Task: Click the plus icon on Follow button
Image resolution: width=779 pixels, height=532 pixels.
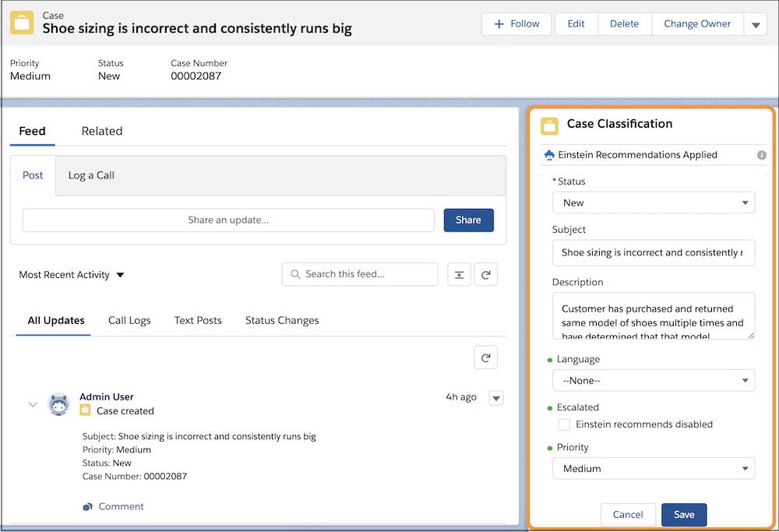Action: coord(499,24)
